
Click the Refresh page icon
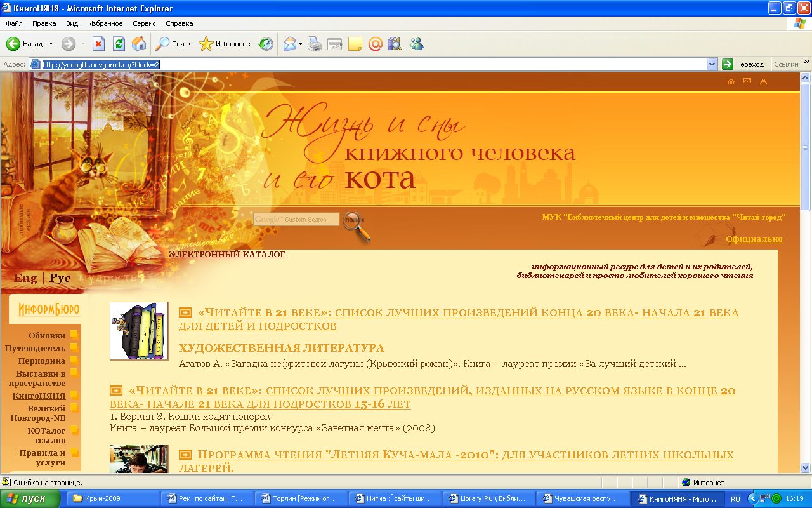pos(119,44)
